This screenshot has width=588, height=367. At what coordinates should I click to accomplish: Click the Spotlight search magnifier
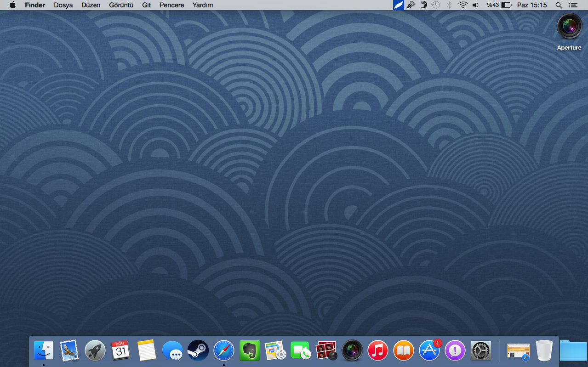[x=559, y=5]
